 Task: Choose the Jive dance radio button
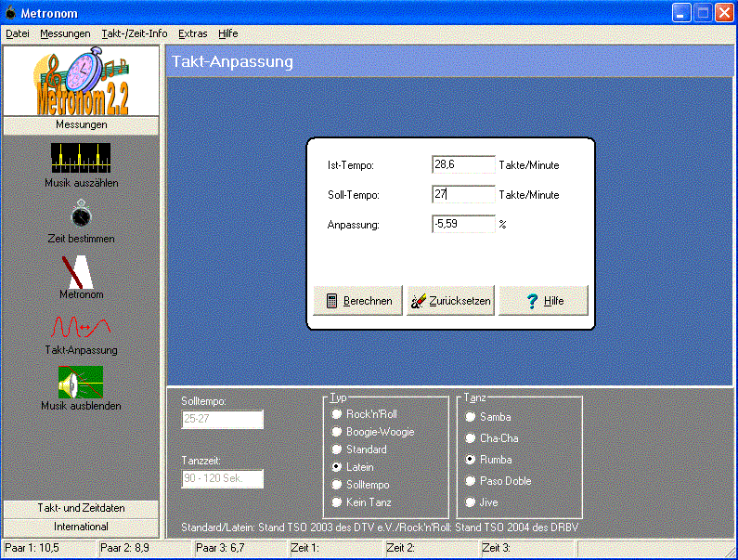click(471, 502)
